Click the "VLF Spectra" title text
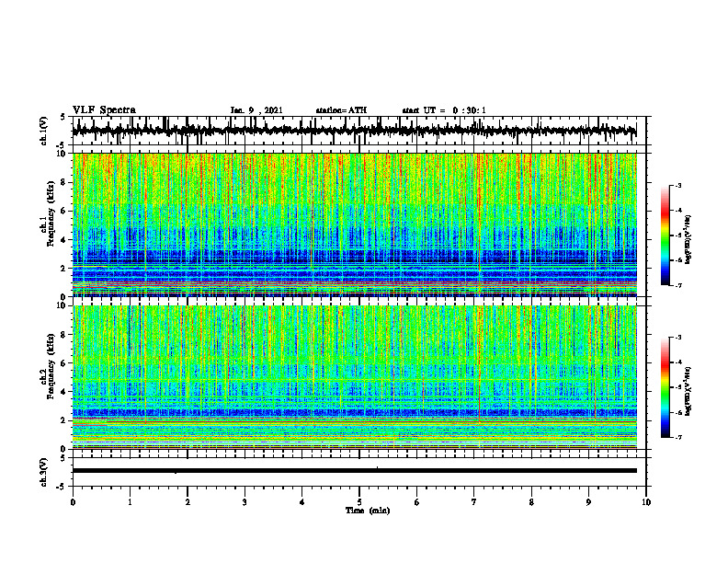Screen dimensions: 728x563 click(104, 110)
